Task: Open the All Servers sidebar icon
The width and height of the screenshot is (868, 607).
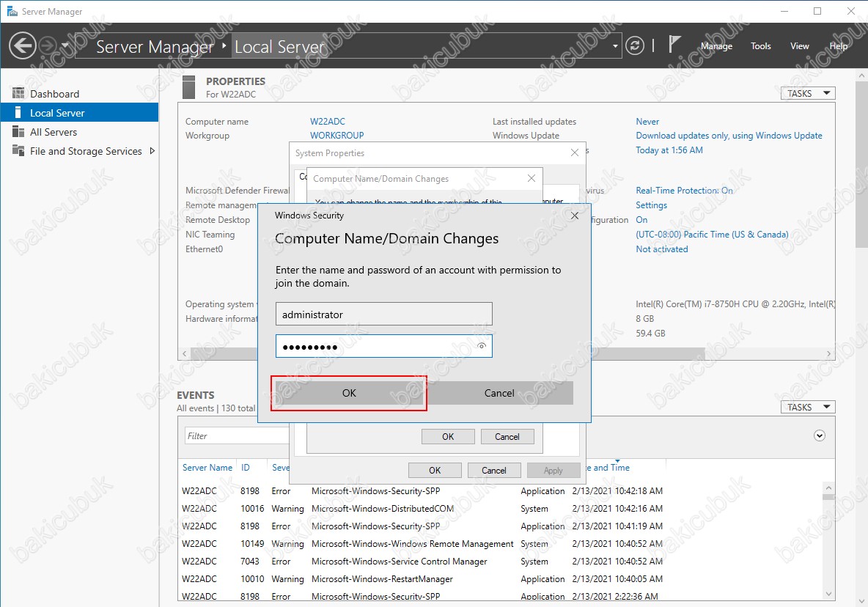Action: 18,132
